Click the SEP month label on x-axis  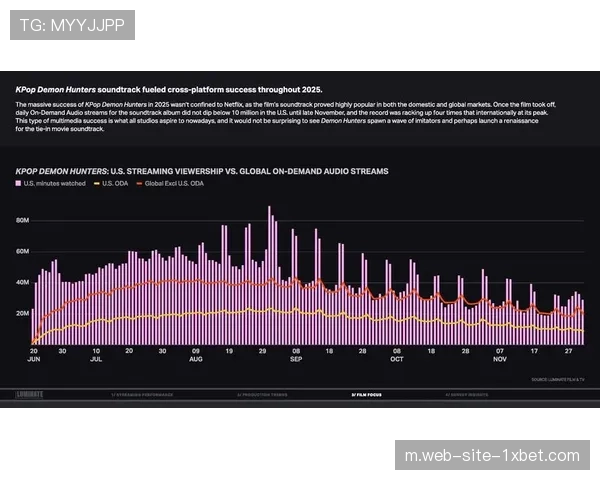297,360
